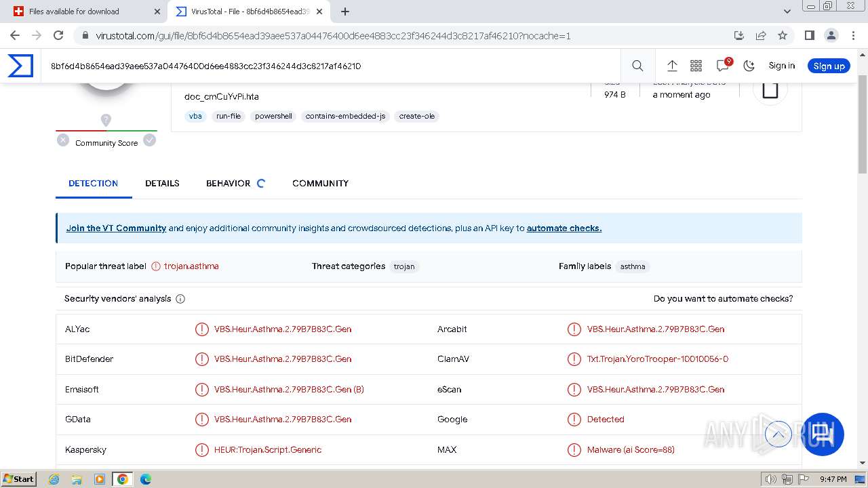Click the taskbar clock 9:47 PM
The width and height of the screenshot is (868, 488).
(x=833, y=479)
